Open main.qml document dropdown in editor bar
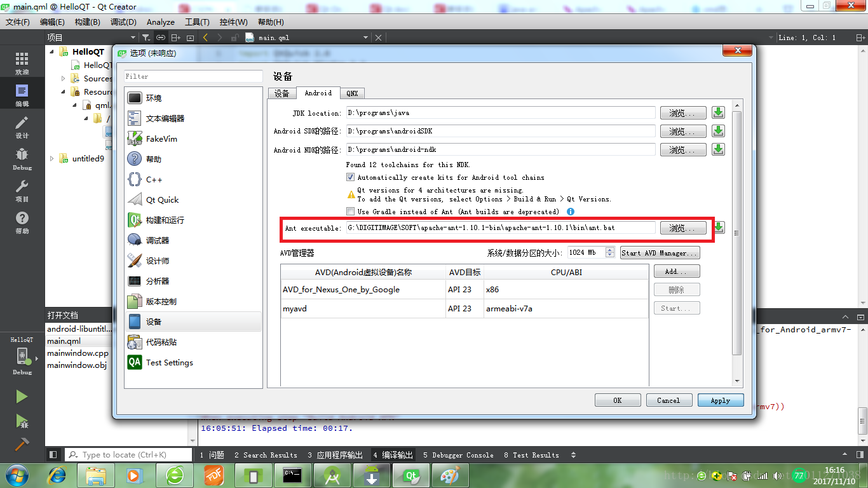Image resolution: width=868 pixels, height=488 pixels. point(365,37)
